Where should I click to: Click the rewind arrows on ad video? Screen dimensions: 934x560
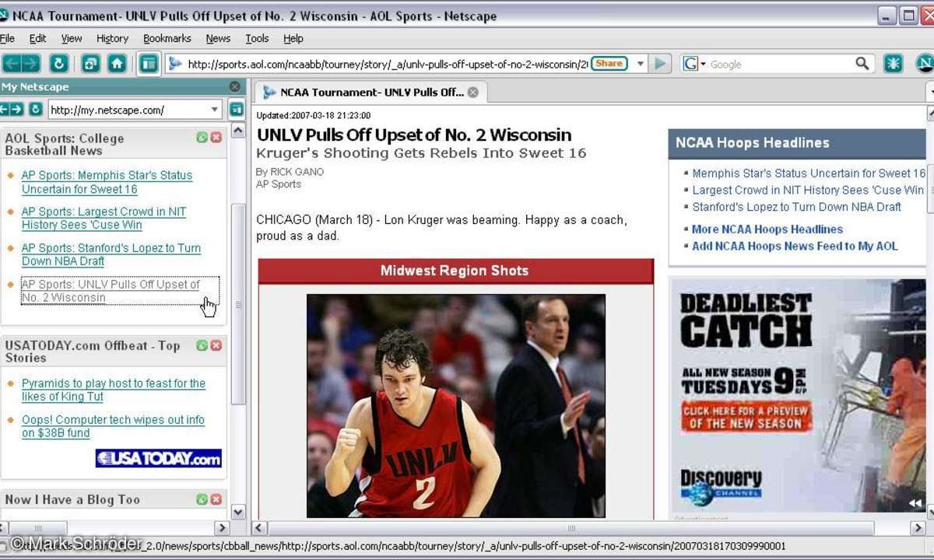pos(915,503)
